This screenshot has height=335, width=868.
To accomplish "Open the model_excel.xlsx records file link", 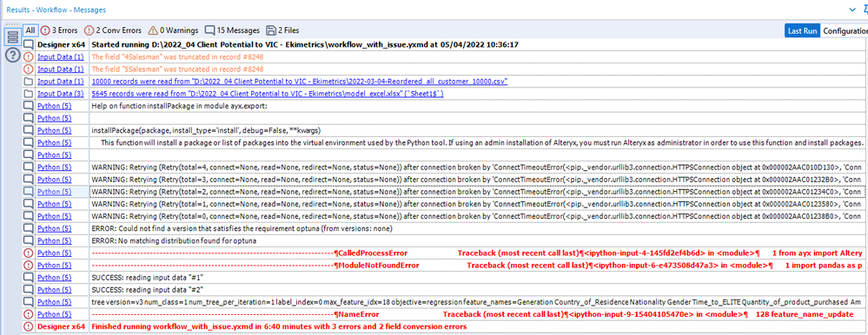I will point(267,94).
